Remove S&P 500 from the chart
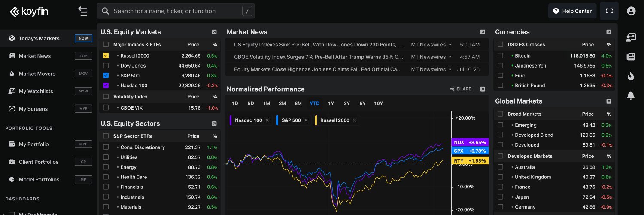 click(x=306, y=120)
